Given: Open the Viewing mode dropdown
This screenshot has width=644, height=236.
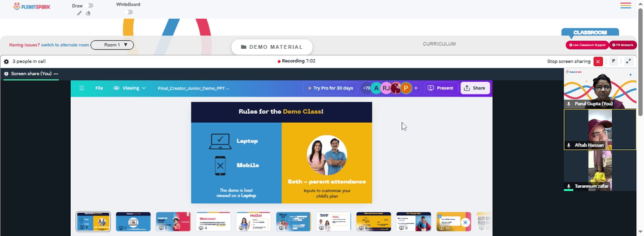Looking at the screenshot, I should [130, 88].
